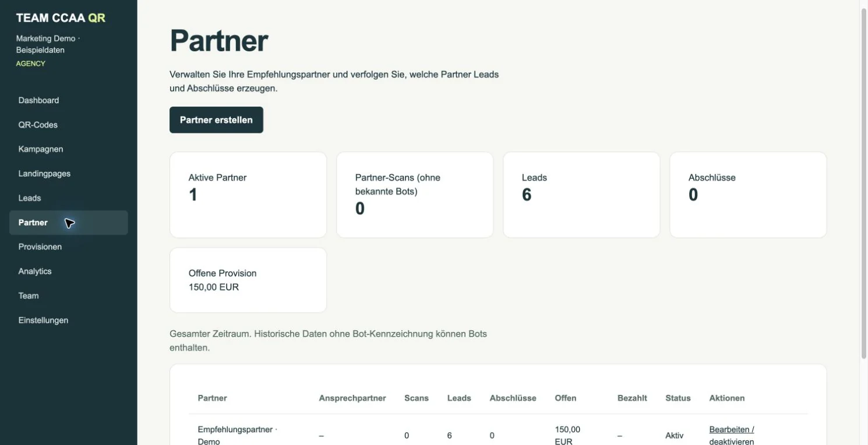This screenshot has height=445, width=868.
Task: Open Einstellungen in the sidebar
Action: (x=68, y=320)
